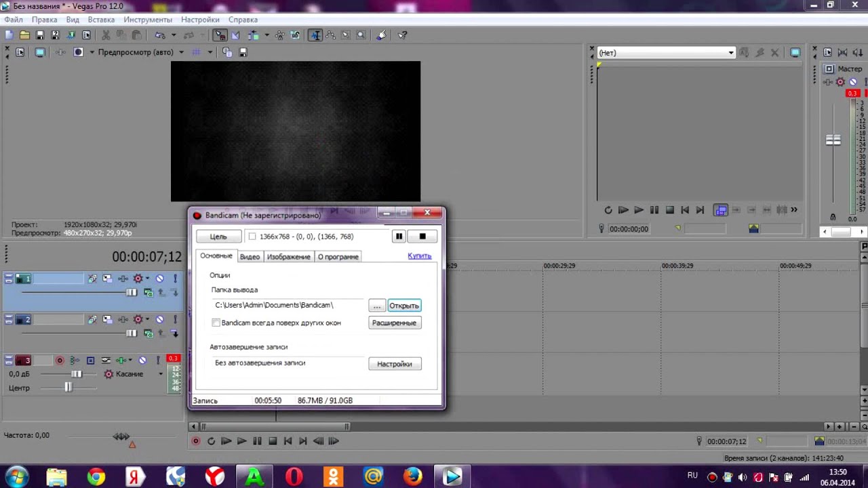Open Bandicam auto-complete Настройки button
Viewport: 868px width, 488px height.
pyautogui.click(x=395, y=364)
